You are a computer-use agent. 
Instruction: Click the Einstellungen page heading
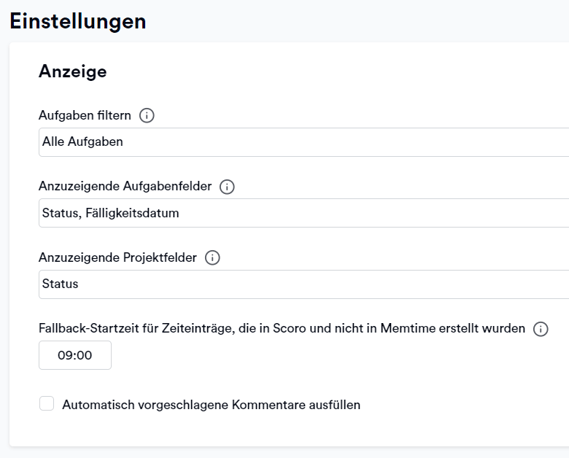click(x=78, y=21)
